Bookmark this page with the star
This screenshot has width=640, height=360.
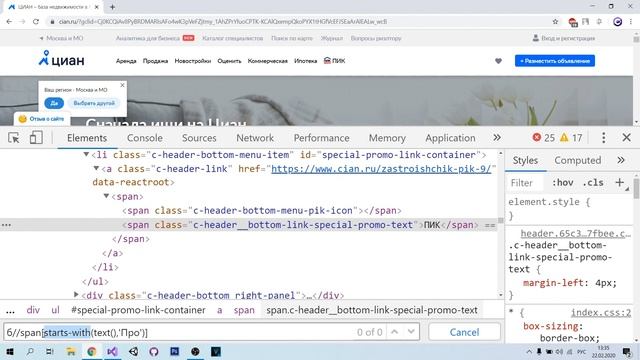tap(555, 22)
